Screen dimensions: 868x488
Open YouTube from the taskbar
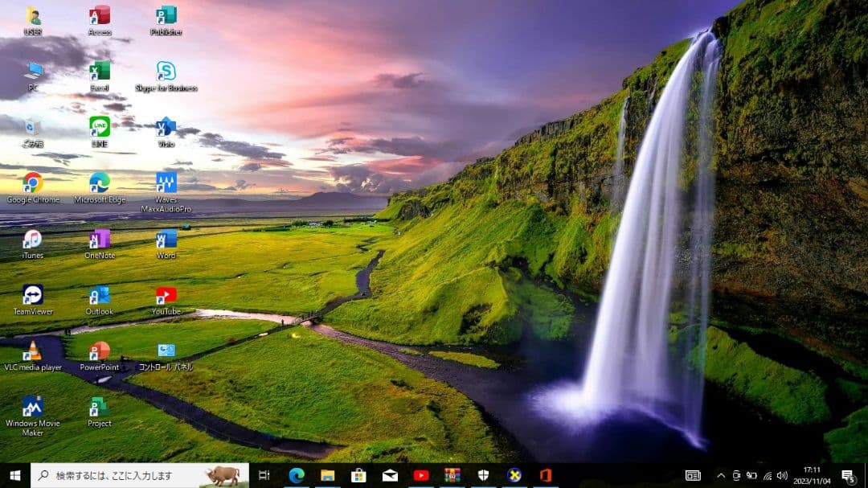421,475
